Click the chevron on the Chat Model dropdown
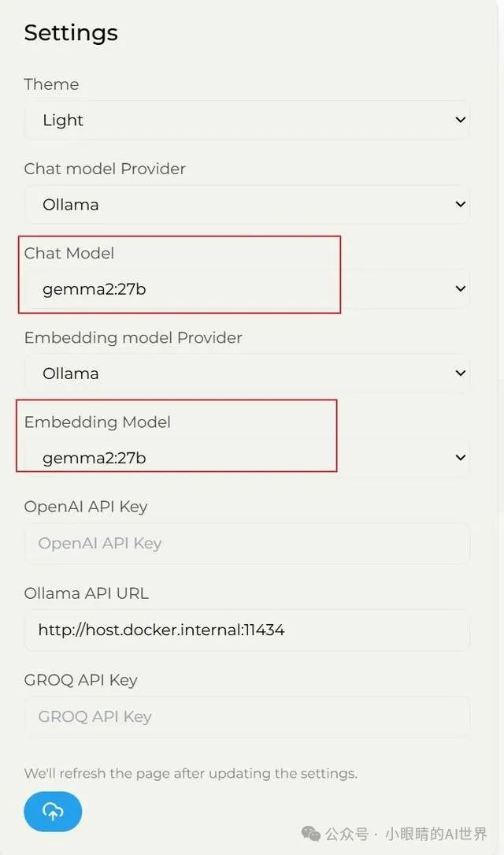 coord(461,288)
